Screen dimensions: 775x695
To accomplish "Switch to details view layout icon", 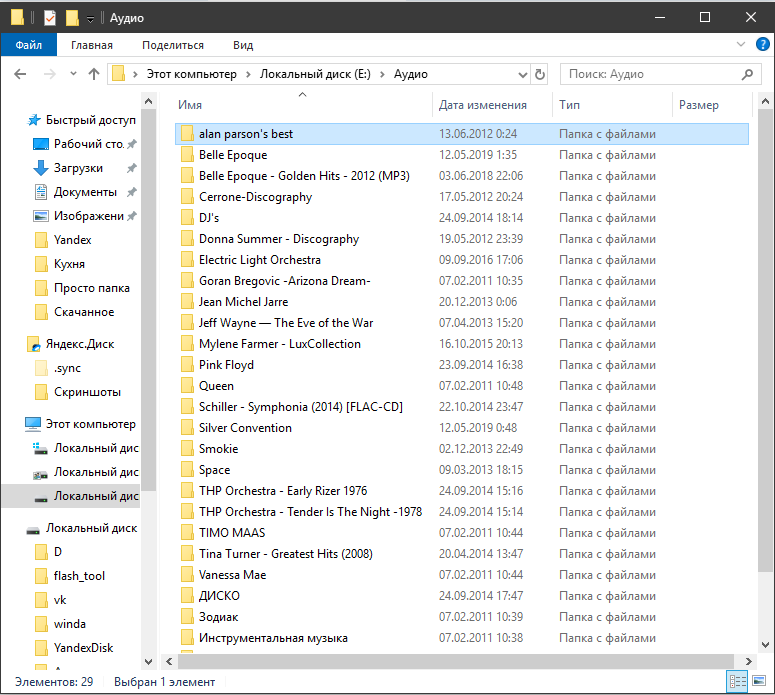I will [737, 682].
